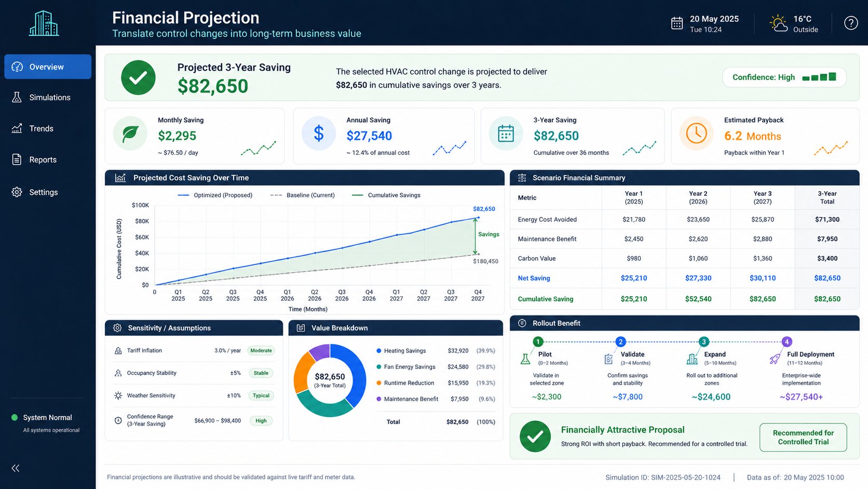This screenshot has height=489, width=868.
Task: Click the Estimated Payback orange sparkline
Action: click(831, 149)
